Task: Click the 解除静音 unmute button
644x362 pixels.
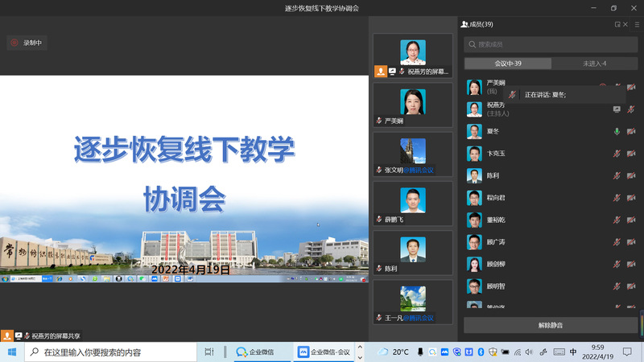Action: (x=551, y=325)
